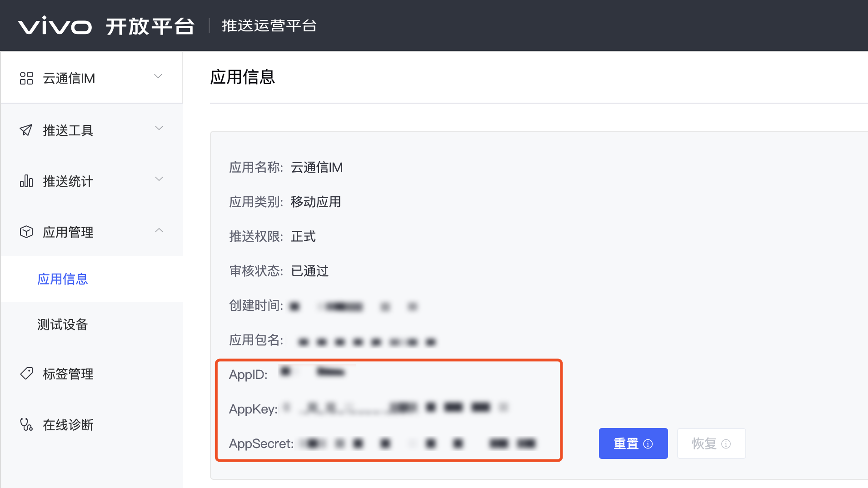This screenshot has width=868, height=488.
Task: Click the 开放平台 header title
Action: pos(150,26)
